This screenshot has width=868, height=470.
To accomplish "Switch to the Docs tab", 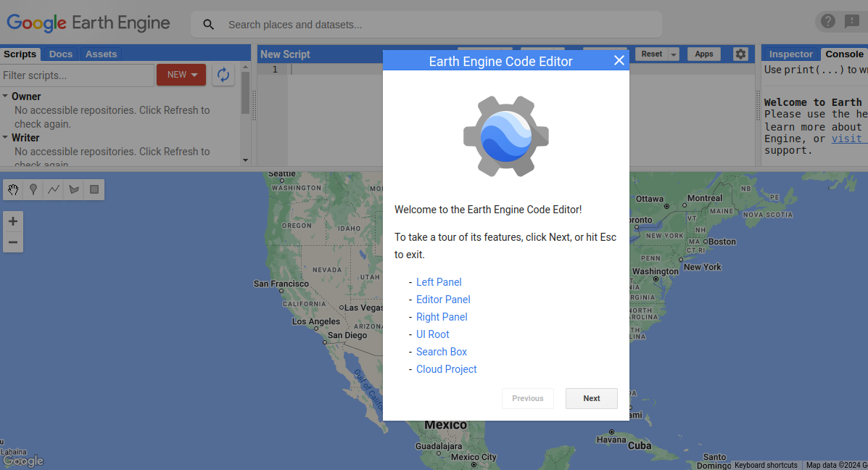I will 61,54.
